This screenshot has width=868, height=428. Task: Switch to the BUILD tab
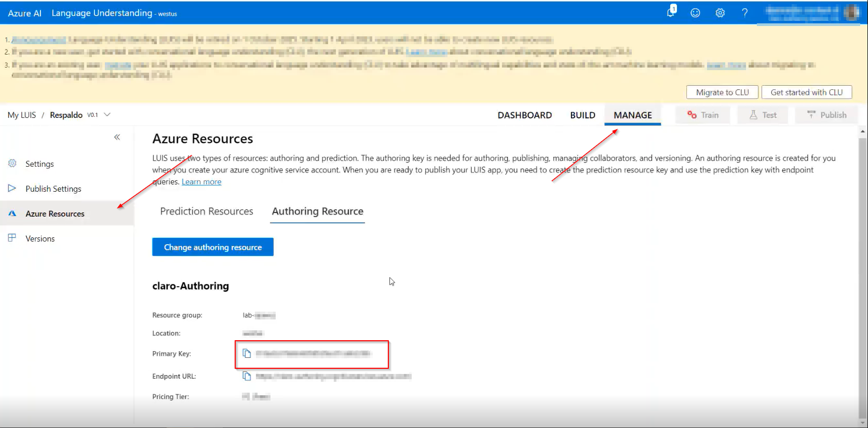[x=582, y=115]
